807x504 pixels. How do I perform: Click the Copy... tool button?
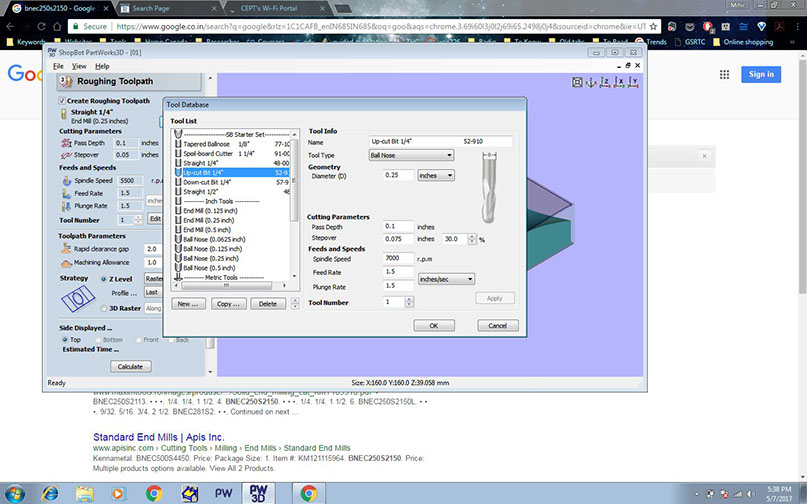(229, 304)
